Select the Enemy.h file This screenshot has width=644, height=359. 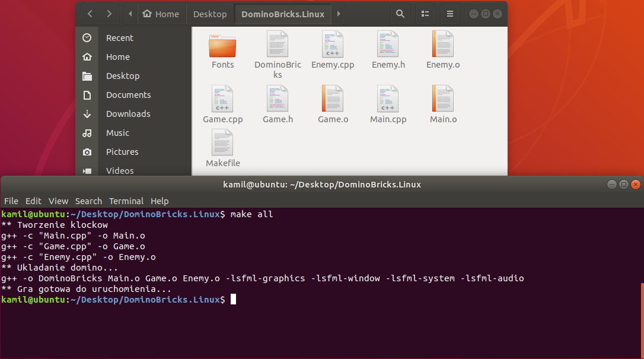tap(388, 50)
